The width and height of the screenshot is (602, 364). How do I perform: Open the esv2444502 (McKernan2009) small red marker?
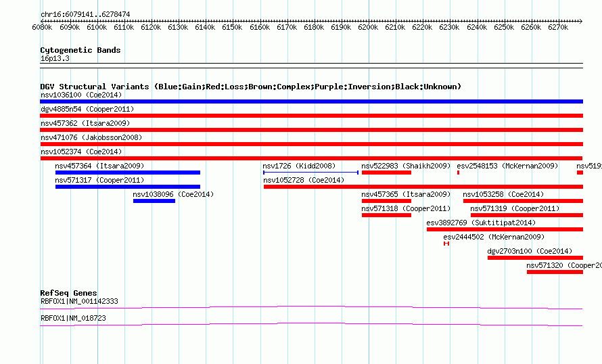click(x=446, y=244)
